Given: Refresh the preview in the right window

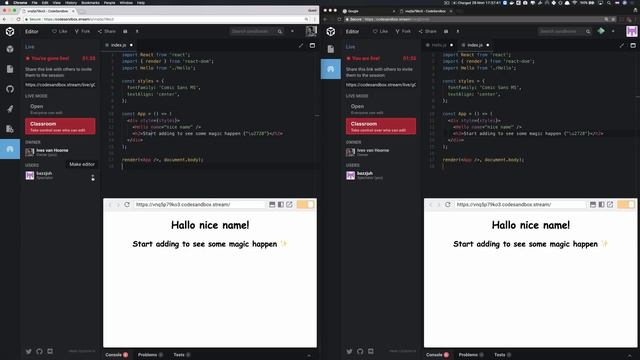Looking at the screenshot, I should coord(448,204).
